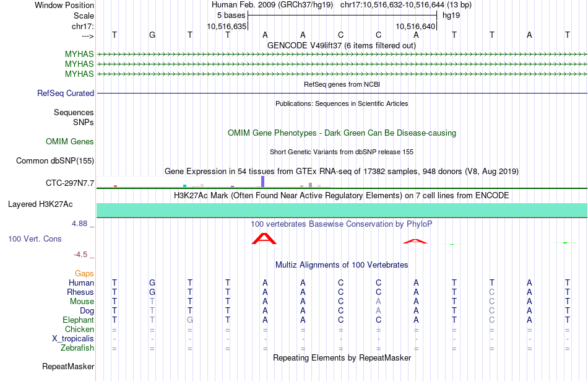
Task: Click the turquoise H3K27Ac signal band
Action: (x=342, y=210)
